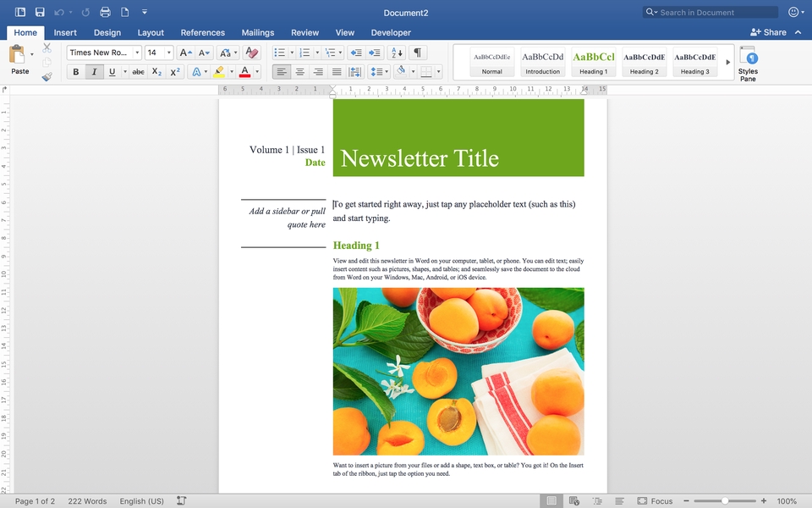The image size is (812, 508).
Task: Align text left
Action: coord(281,71)
